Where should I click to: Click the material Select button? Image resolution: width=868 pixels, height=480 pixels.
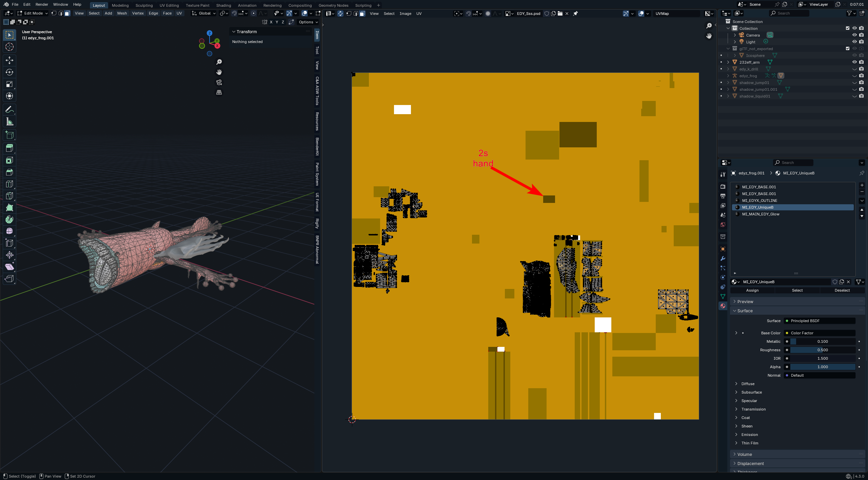point(797,290)
